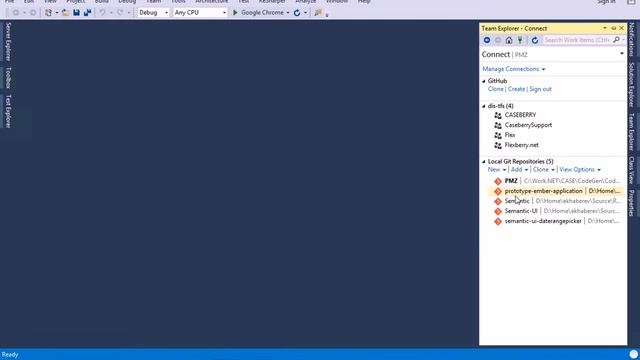The height and width of the screenshot is (360, 640).
Task: Open the Test Explorer side tab
Action: click(8, 111)
